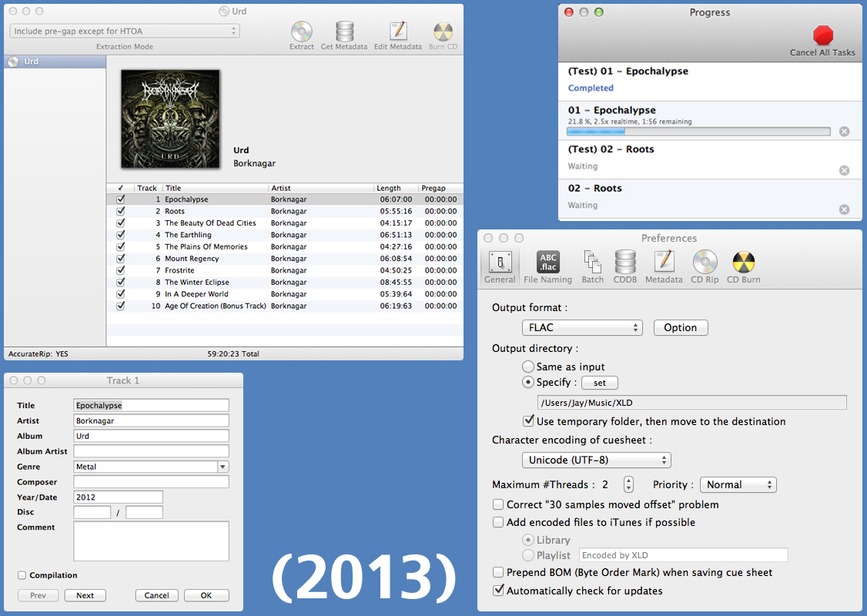Screen dimensions: 867x616
Task: Enable the Compilation checkbox
Action: click(22, 575)
